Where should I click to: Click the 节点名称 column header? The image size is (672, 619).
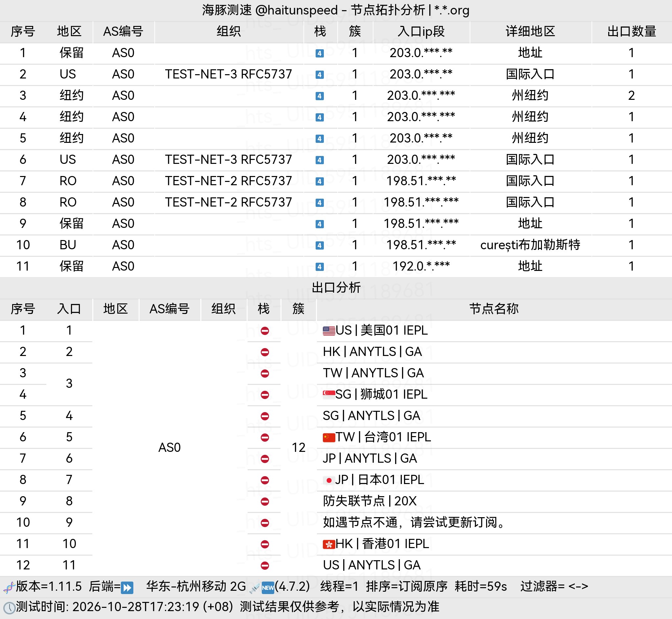(x=494, y=309)
